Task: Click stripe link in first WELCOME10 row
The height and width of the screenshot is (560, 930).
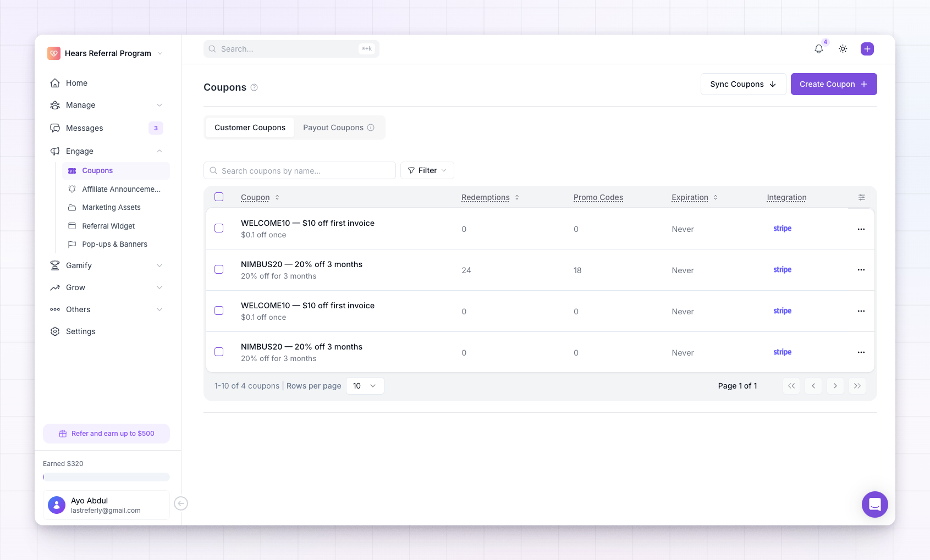Action: 782,229
